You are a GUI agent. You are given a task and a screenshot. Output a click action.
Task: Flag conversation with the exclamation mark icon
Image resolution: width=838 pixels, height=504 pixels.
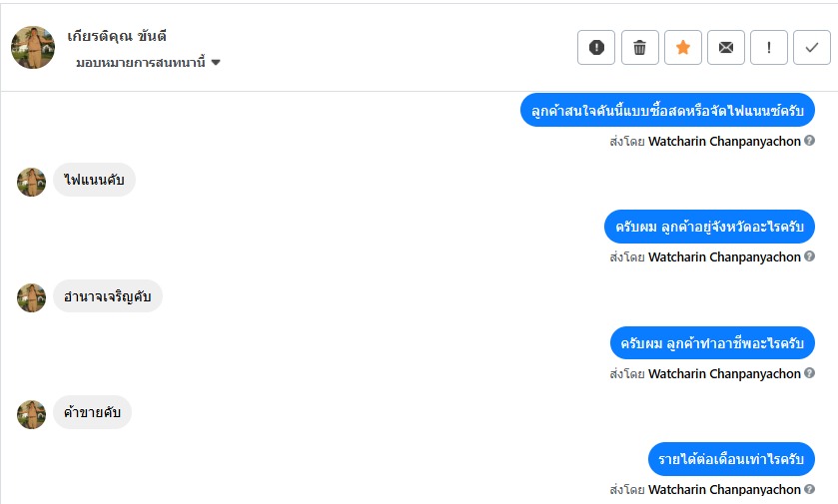769,47
